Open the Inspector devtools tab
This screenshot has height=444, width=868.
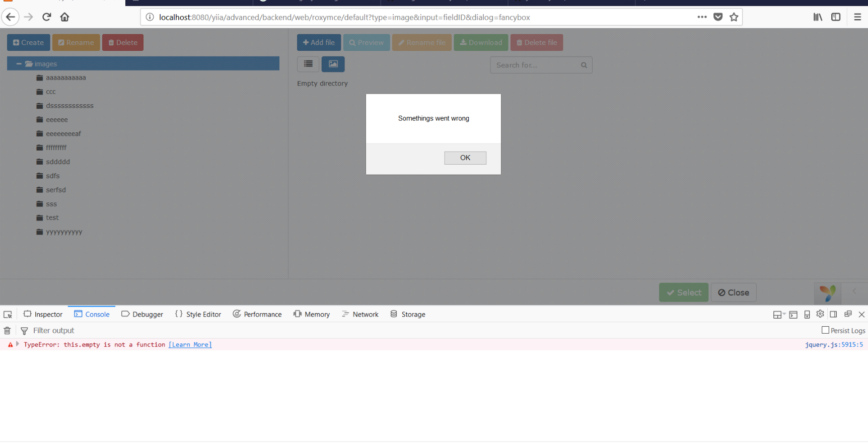(43, 314)
